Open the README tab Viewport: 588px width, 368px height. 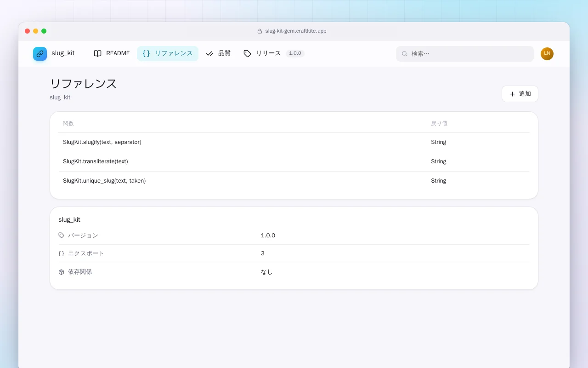pyautogui.click(x=112, y=53)
